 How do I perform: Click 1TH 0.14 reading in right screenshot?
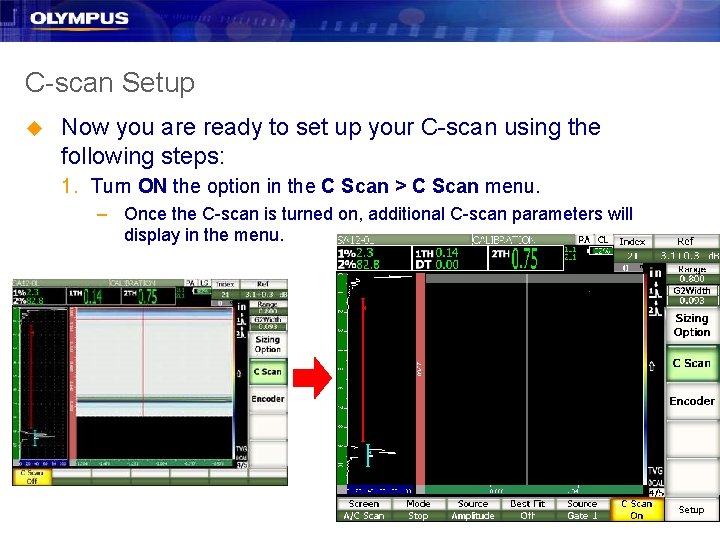[437, 253]
